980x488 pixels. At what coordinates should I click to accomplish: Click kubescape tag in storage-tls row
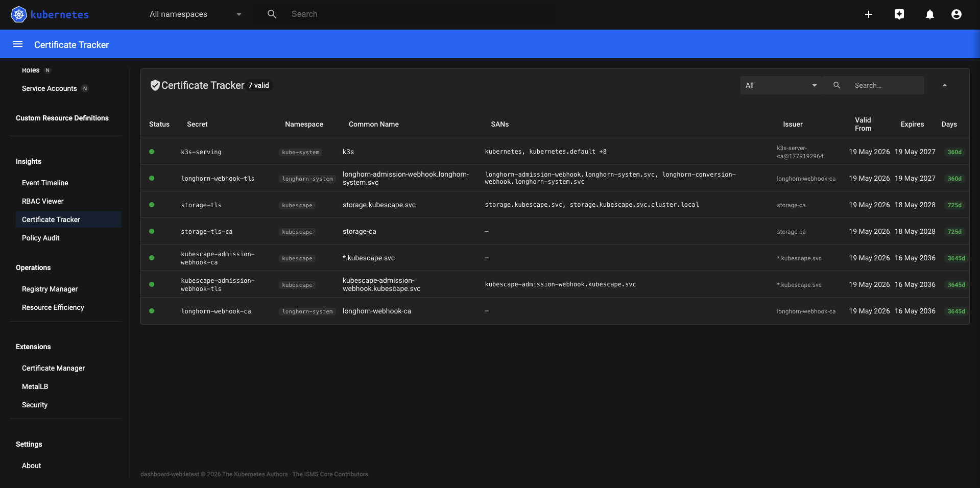[297, 205]
